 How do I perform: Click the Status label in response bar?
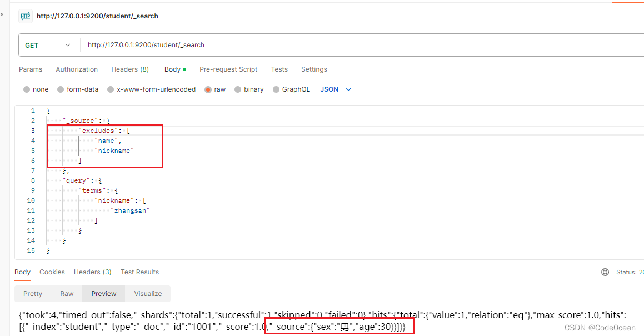pyautogui.click(x=626, y=272)
